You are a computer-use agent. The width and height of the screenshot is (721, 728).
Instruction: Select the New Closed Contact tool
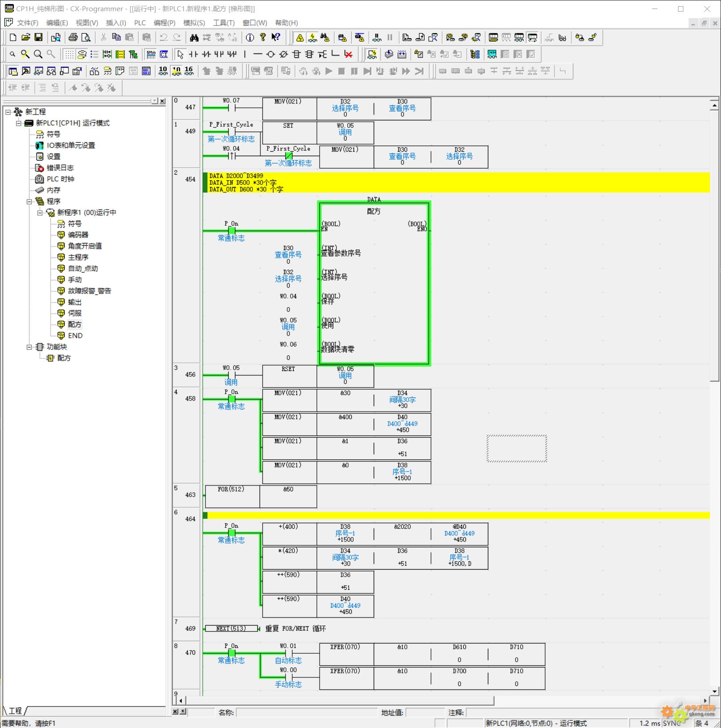[206, 55]
